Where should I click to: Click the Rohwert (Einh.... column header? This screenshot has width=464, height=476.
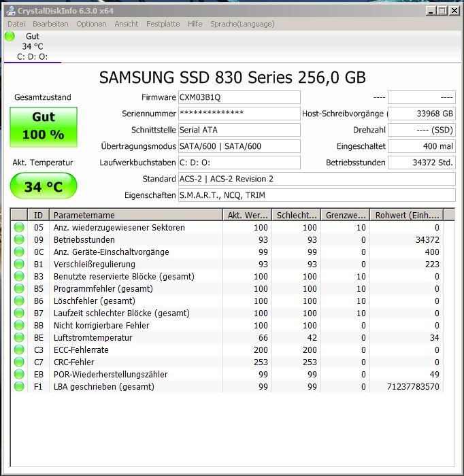click(x=407, y=215)
